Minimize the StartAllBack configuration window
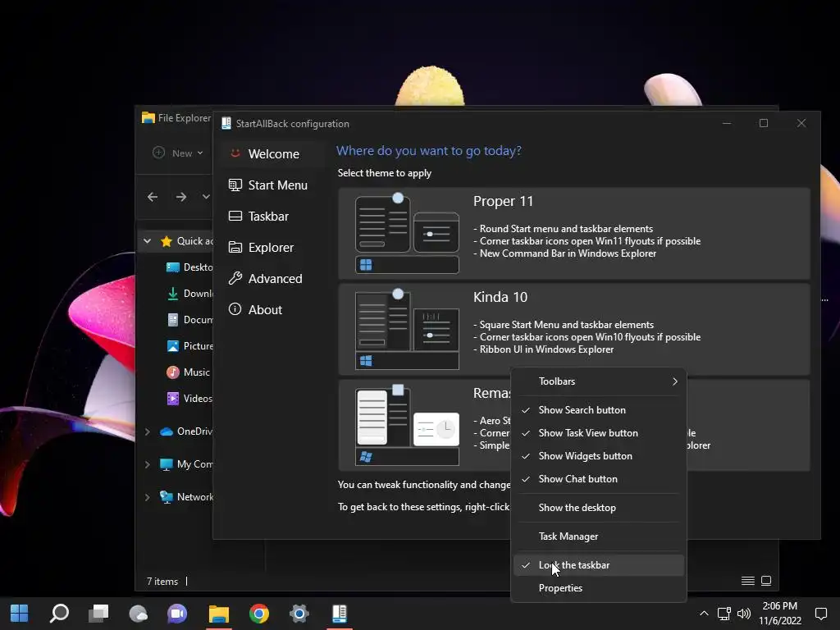 click(727, 123)
